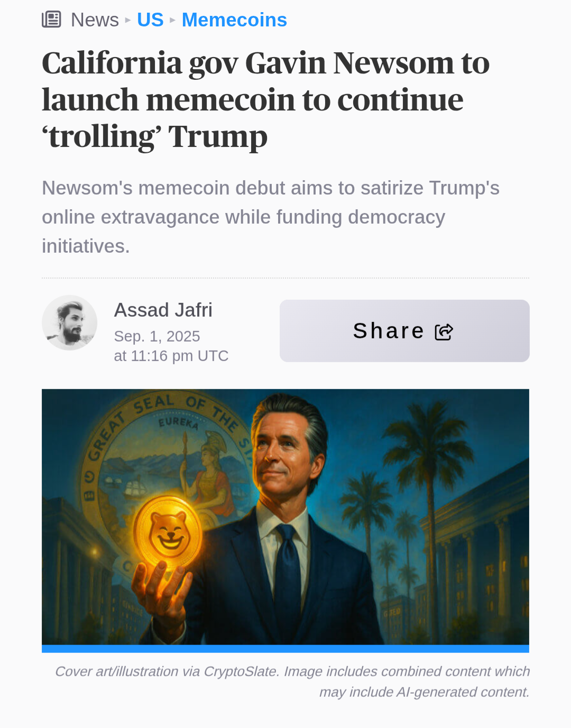Visit the Assad Jafri author name link
Viewport: 571px width, 728px height.
(x=163, y=310)
